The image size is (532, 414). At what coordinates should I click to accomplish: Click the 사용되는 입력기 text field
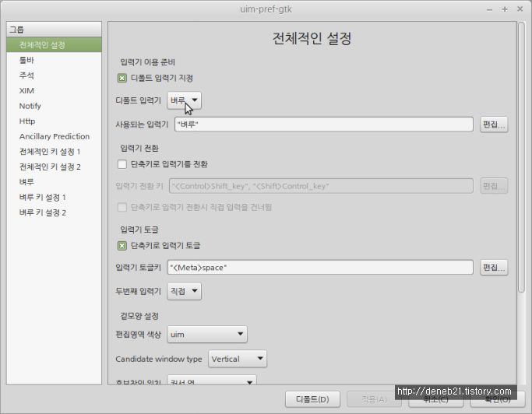tap(324, 125)
